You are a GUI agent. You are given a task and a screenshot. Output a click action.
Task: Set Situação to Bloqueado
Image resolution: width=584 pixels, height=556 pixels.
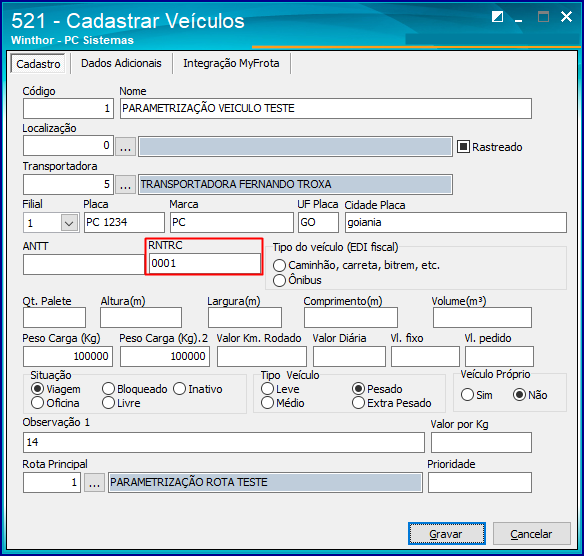(x=108, y=389)
